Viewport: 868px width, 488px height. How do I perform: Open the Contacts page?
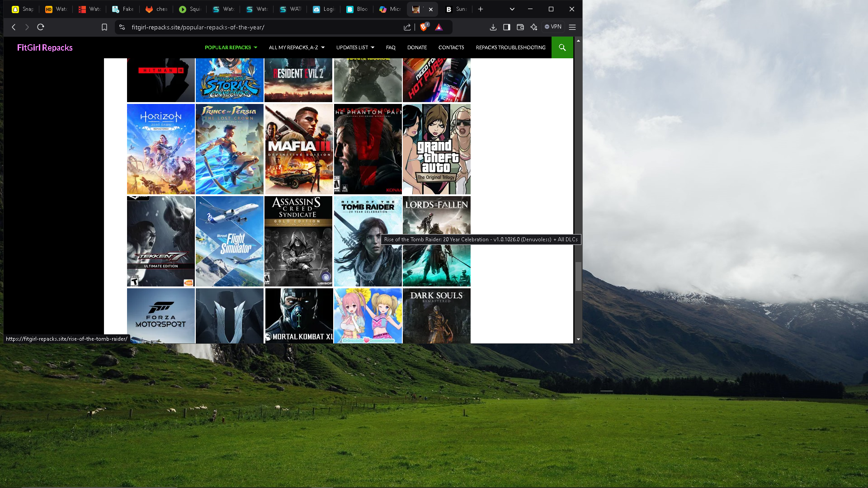click(451, 47)
